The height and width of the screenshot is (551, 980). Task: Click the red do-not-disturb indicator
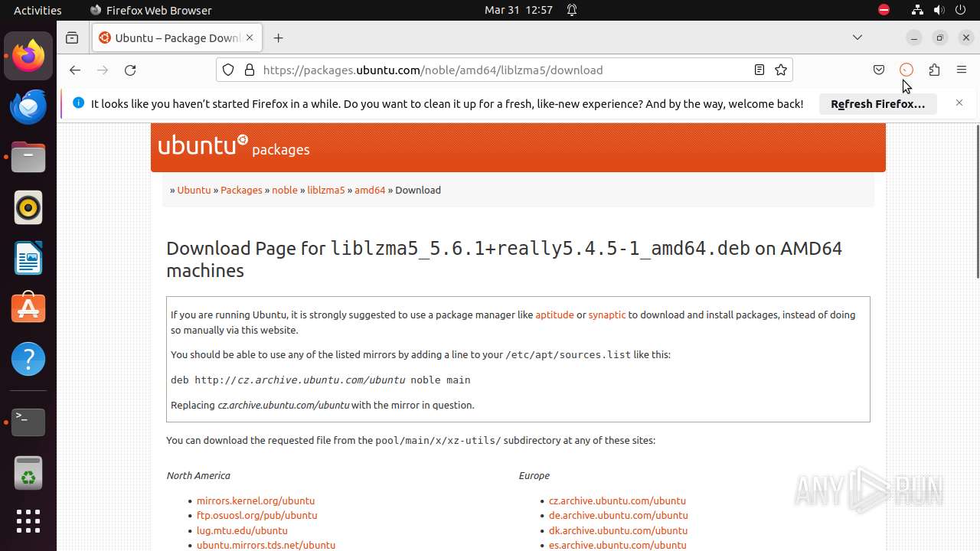coord(884,10)
